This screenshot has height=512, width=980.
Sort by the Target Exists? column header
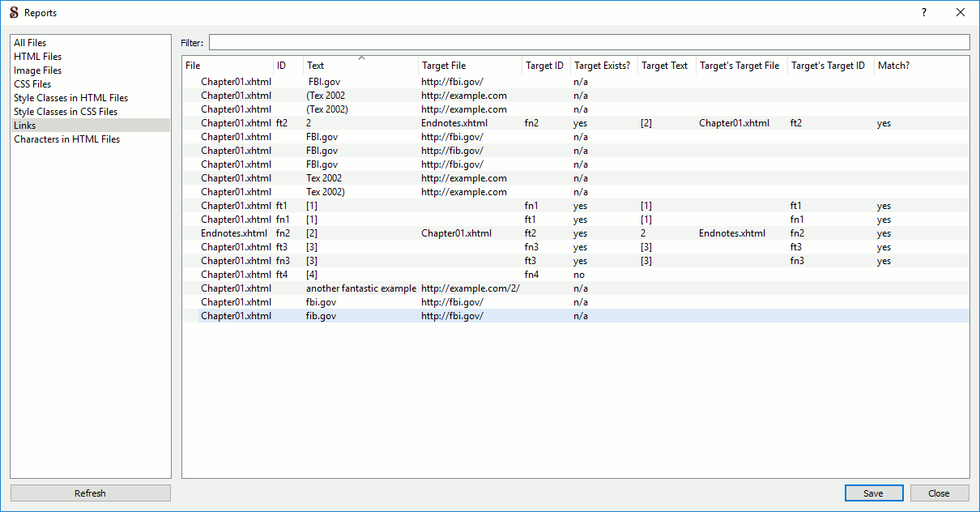(604, 66)
